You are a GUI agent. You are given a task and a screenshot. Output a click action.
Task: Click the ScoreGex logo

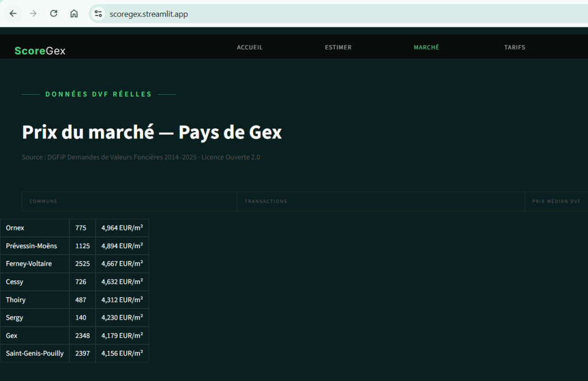[x=40, y=51]
